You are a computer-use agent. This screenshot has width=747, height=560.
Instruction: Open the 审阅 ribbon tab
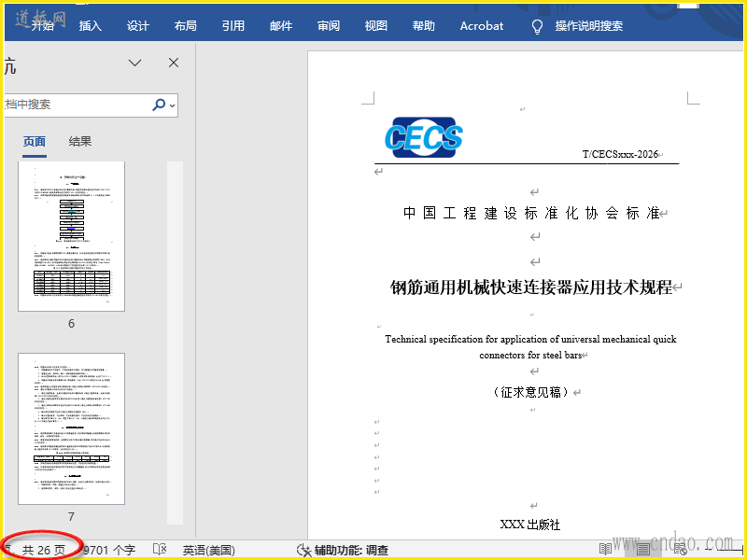pos(329,26)
